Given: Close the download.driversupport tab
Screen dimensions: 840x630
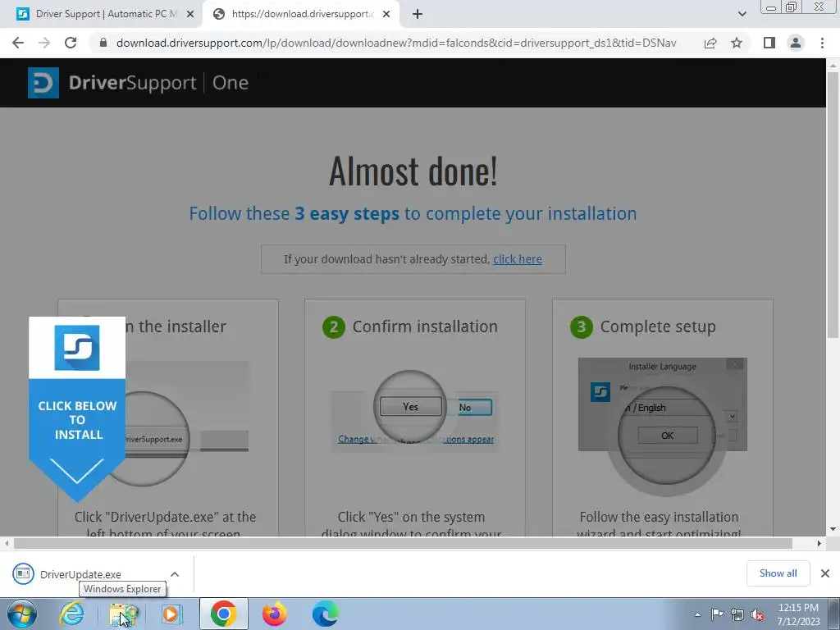Looking at the screenshot, I should tap(386, 14).
